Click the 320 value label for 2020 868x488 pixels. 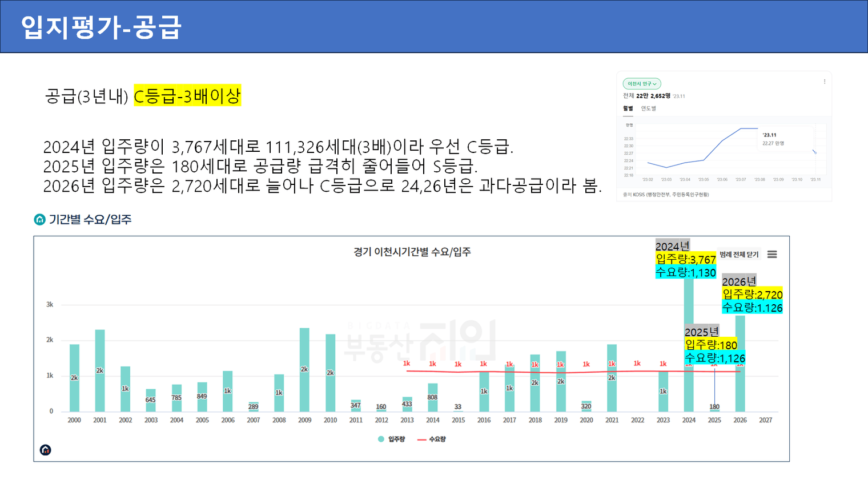coord(586,406)
